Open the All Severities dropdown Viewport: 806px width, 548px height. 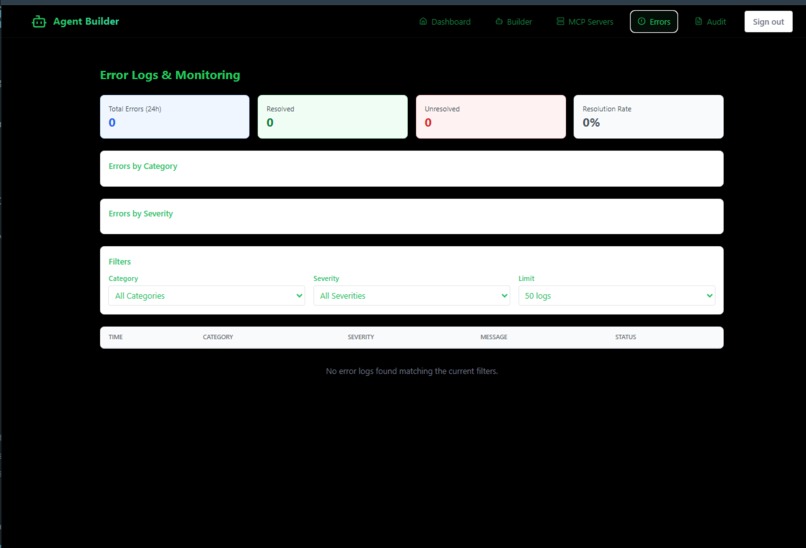(x=412, y=296)
